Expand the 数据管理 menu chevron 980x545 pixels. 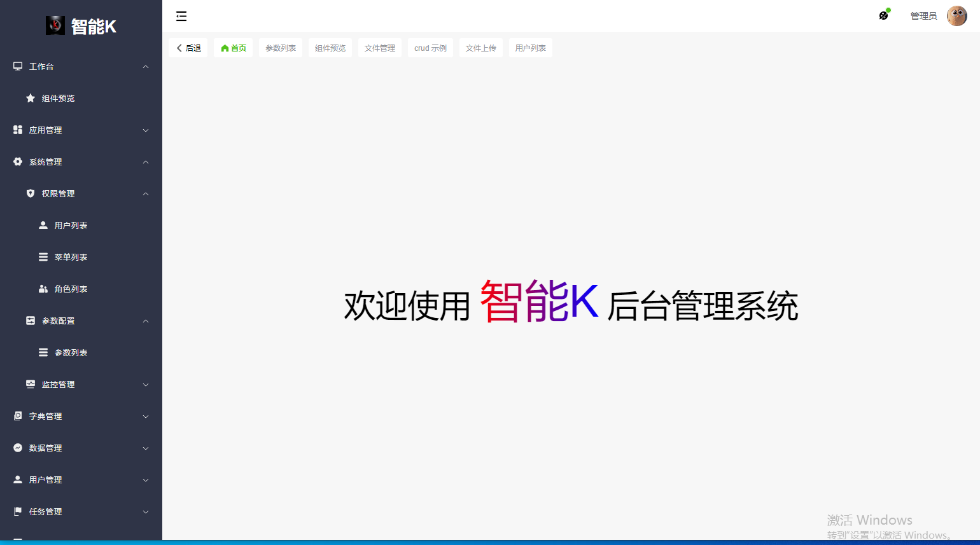pyautogui.click(x=146, y=448)
